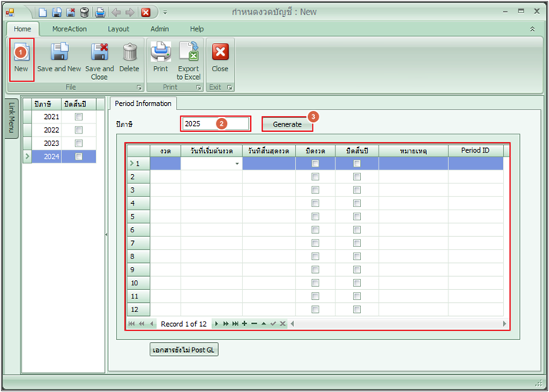Toggle the ปิดสิ้นปี checkbox in row 1
Viewport: 549px width, 392px height.
[x=356, y=163]
